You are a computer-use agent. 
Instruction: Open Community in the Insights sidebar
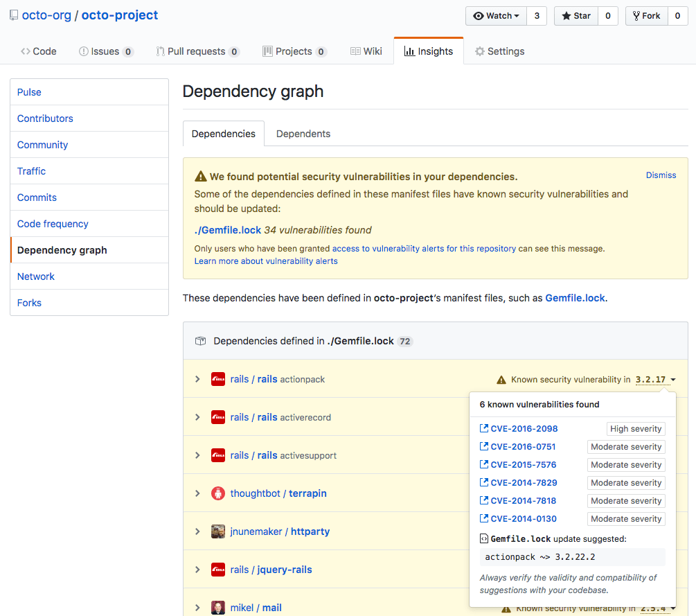click(x=89, y=145)
